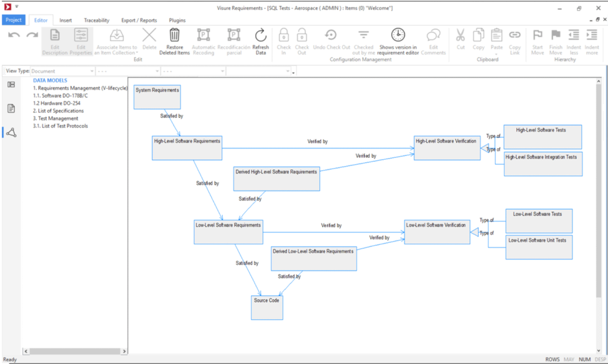Click the DATA MODELS heading
Screen dimensions: 608x364
coord(50,81)
